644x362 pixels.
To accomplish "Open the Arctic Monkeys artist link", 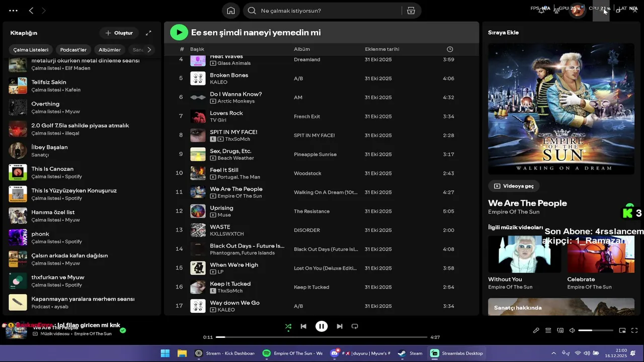I will pyautogui.click(x=236, y=101).
